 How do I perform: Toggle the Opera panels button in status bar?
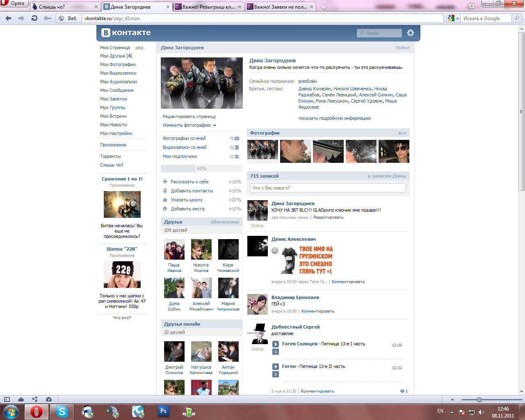pos(7,399)
